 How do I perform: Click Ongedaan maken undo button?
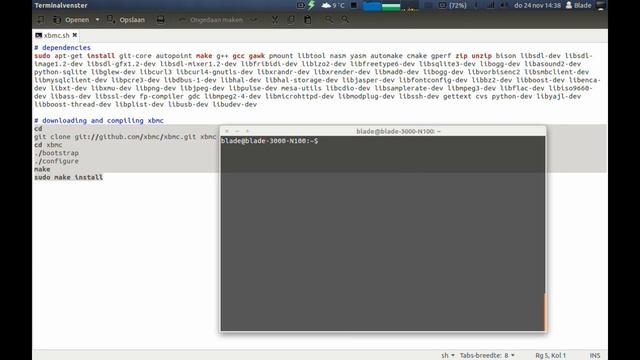tap(211, 20)
